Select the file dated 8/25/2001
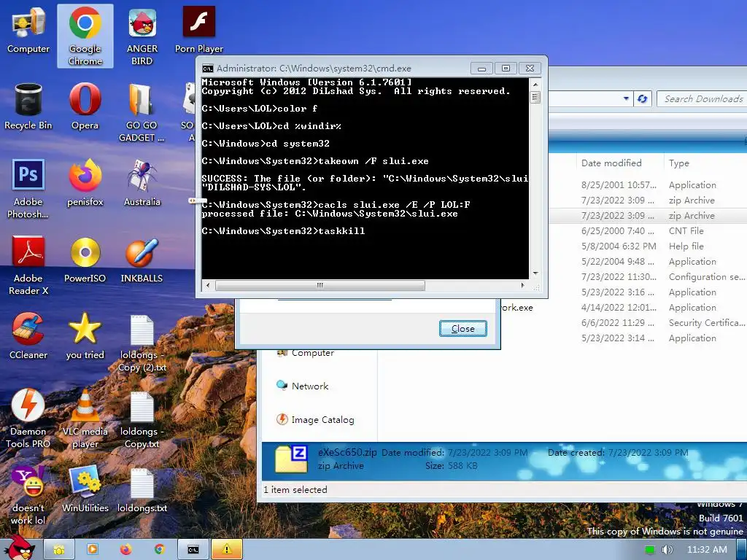The image size is (747, 560). tap(648, 184)
